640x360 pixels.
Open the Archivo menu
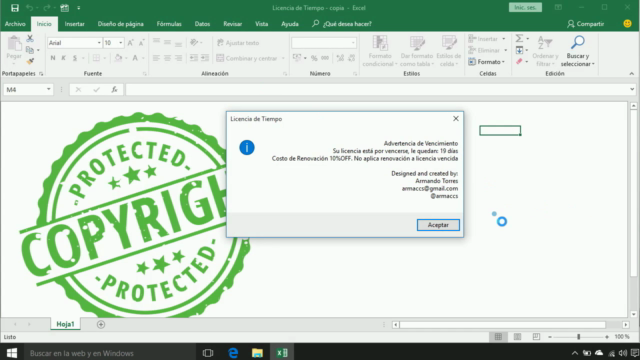pos(15,24)
